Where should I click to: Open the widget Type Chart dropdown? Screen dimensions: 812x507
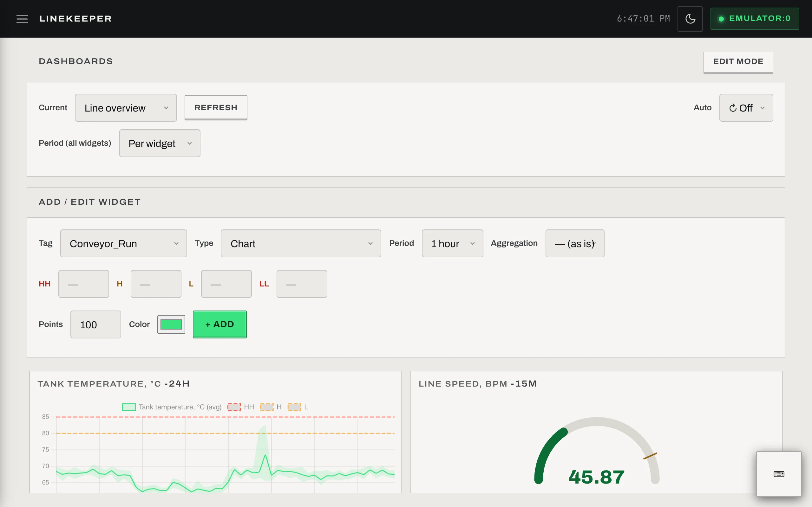301,243
